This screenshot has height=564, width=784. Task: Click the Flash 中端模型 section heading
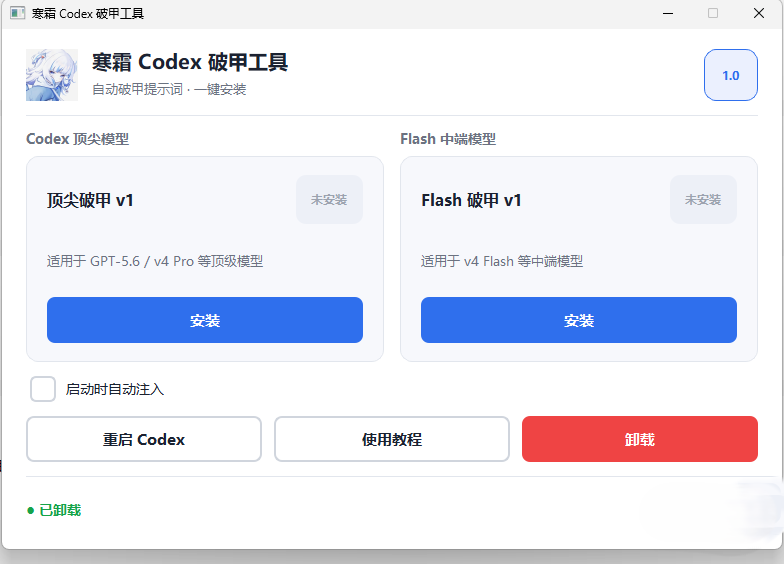448,138
